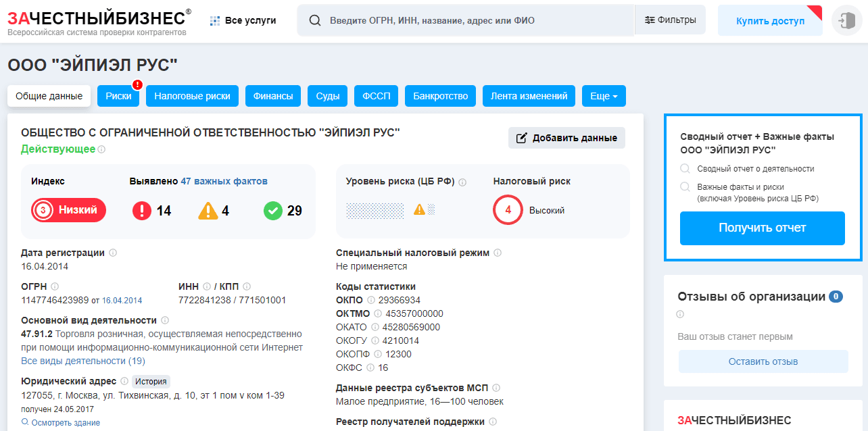Click info icon next to 'Дата регистрации'
Viewport: 868px width, 431px height.
point(113,253)
